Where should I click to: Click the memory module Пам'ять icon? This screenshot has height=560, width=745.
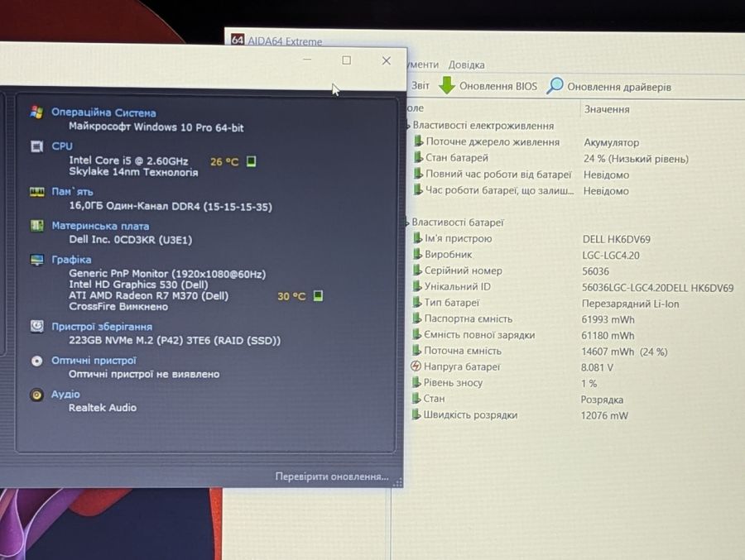pyautogui.click(x=36, y=192)
